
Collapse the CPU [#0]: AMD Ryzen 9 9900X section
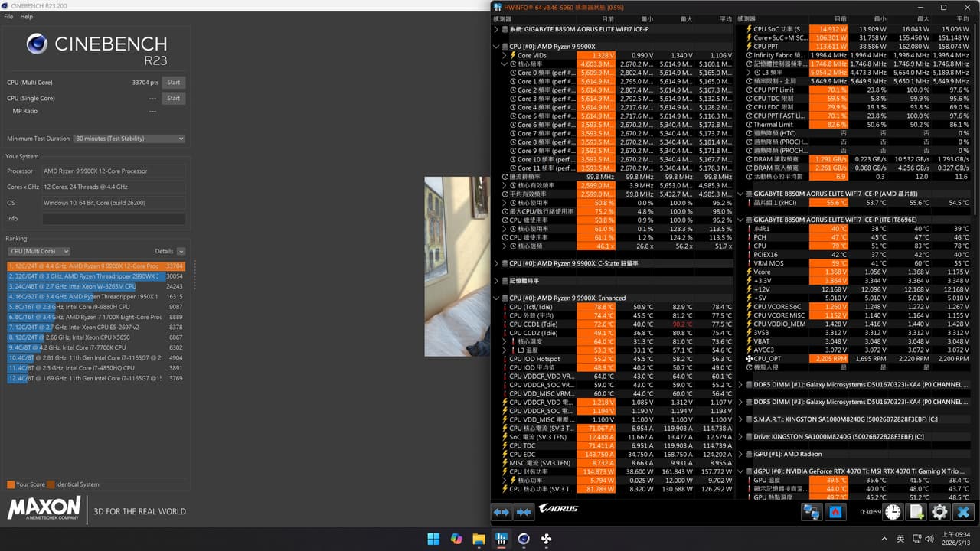point(496,47)
